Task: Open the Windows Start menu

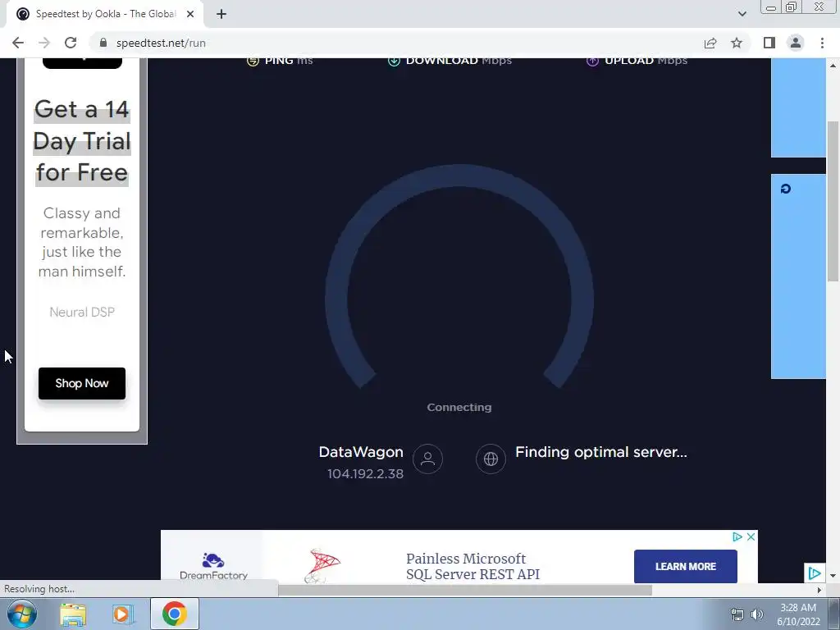Action: pos(22,614)
